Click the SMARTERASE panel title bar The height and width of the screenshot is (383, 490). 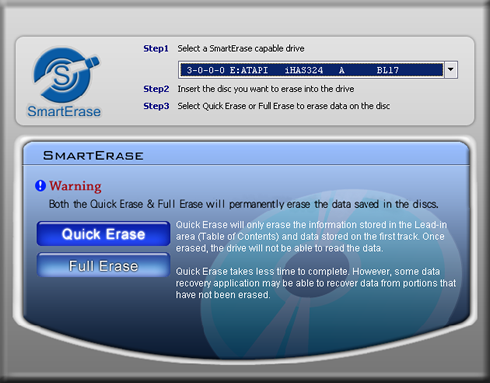[x=246, y=155]
